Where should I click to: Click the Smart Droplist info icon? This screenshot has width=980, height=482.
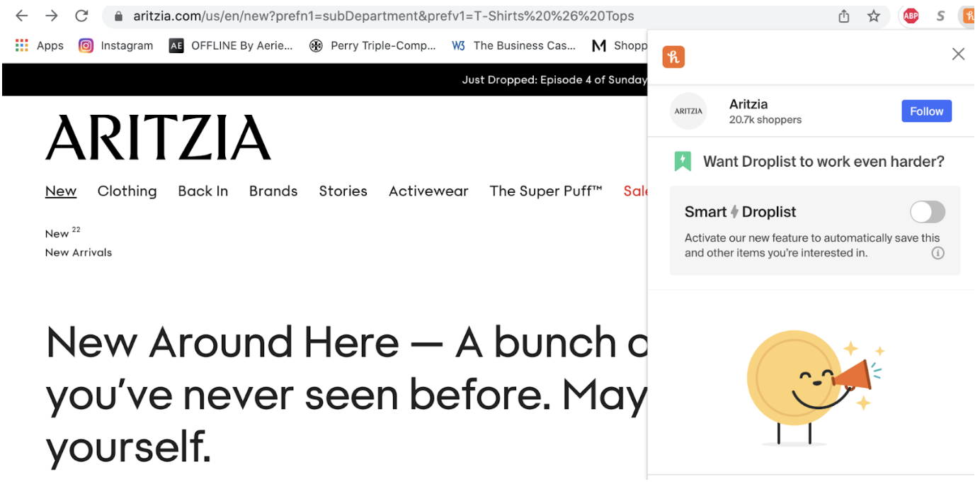pos(938,253)
